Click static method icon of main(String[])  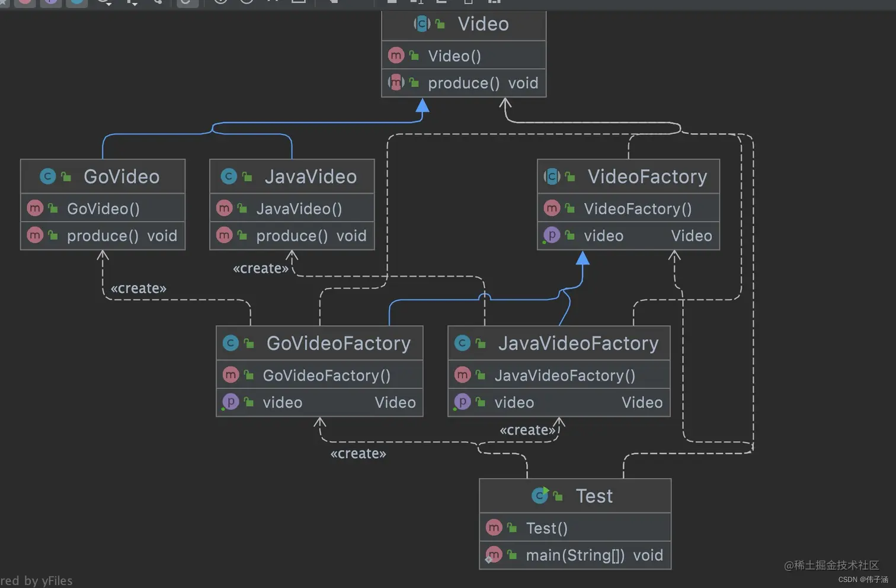(494, 555)
